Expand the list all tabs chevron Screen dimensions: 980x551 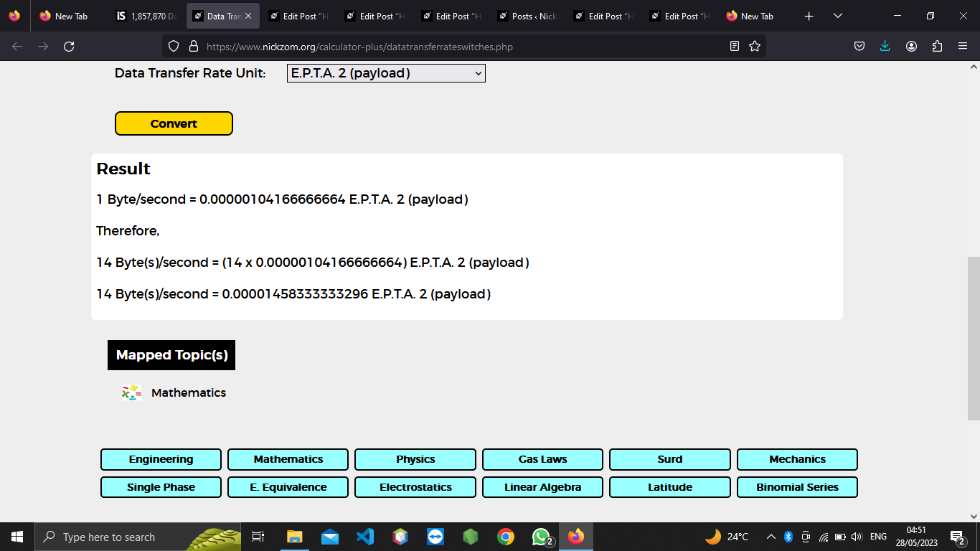pyautogui.click(x=838, y=16)
